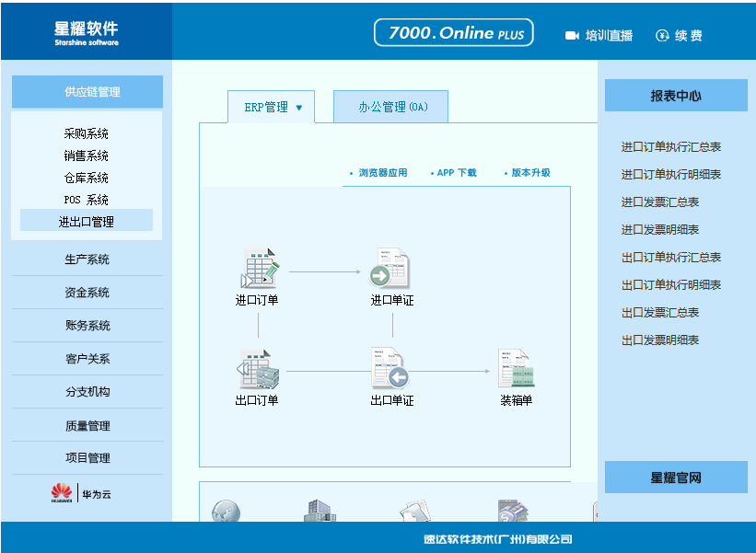Image resolution: width=756 pixels, height=553 pixels.
Task: Open the 装箱单 packing list icon
Action: (516, 368)
